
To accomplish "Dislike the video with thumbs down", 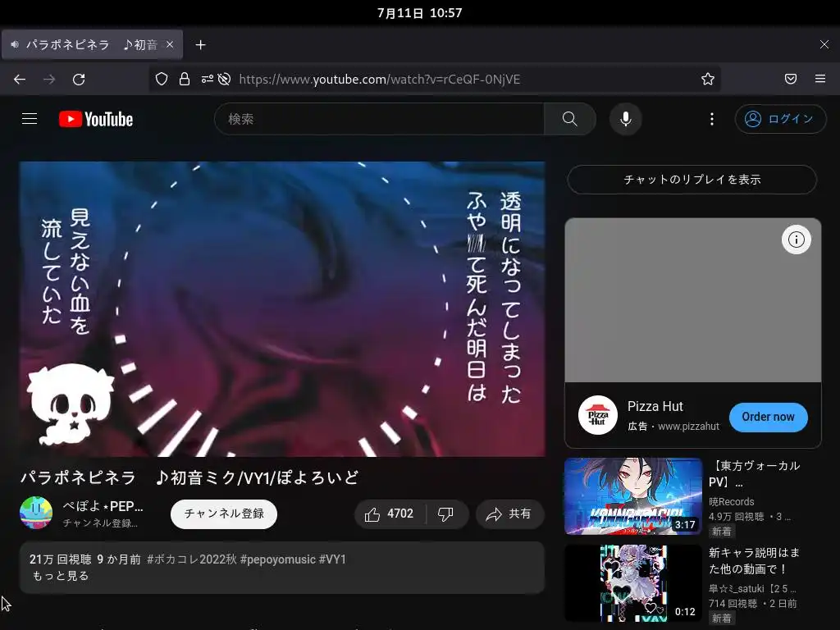I will [445, 514].
